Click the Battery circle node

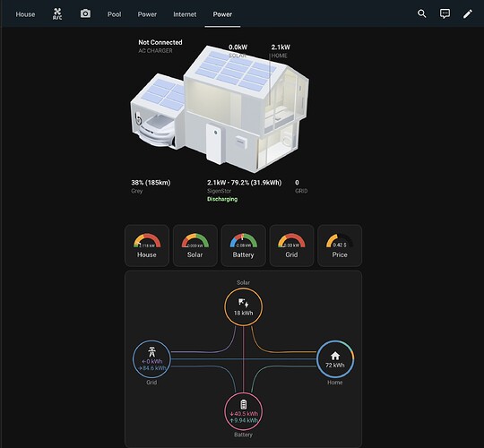click(x=243, y=411)
